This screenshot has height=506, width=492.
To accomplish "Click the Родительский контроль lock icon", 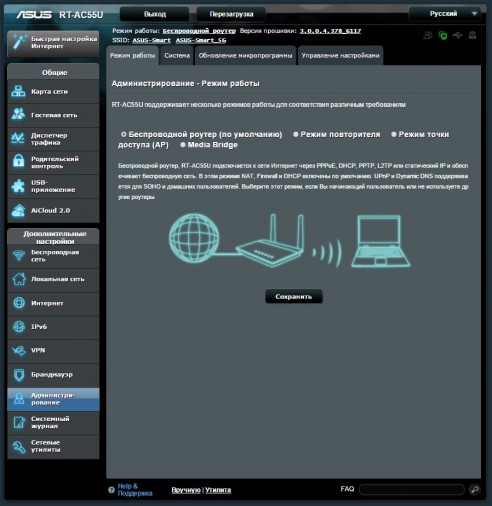I will click(x=18, y=162).
